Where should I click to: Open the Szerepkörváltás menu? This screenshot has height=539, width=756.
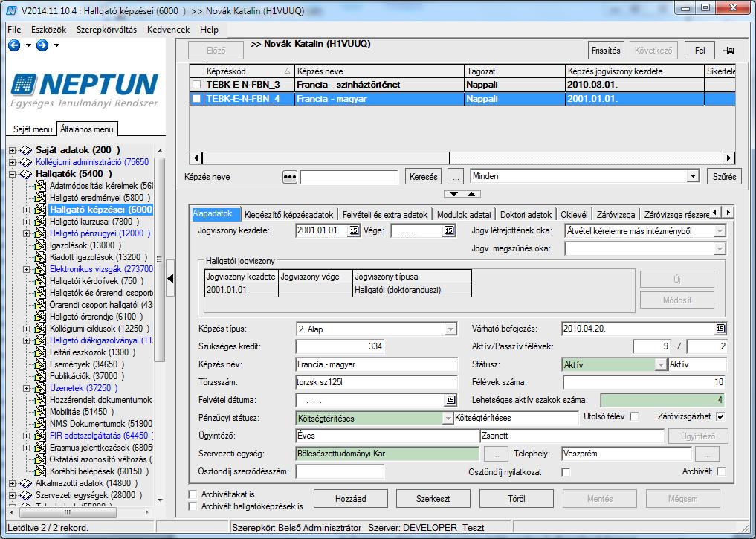[106, 30]
